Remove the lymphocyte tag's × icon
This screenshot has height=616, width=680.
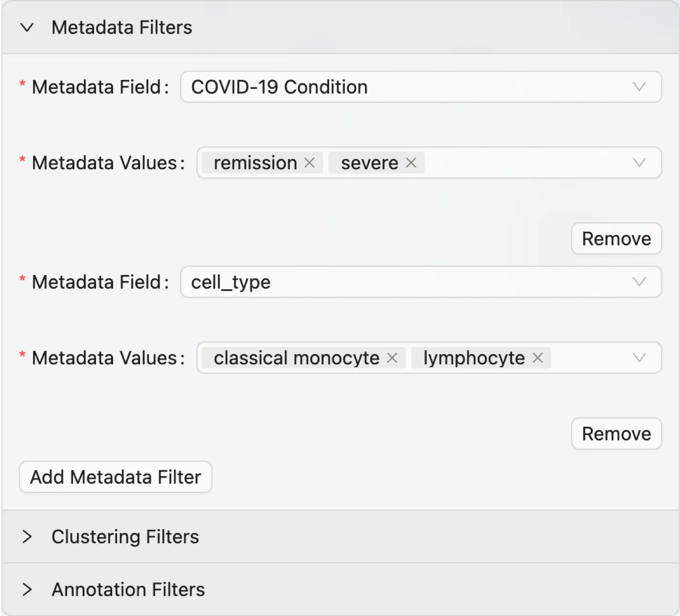click(537, 358)
